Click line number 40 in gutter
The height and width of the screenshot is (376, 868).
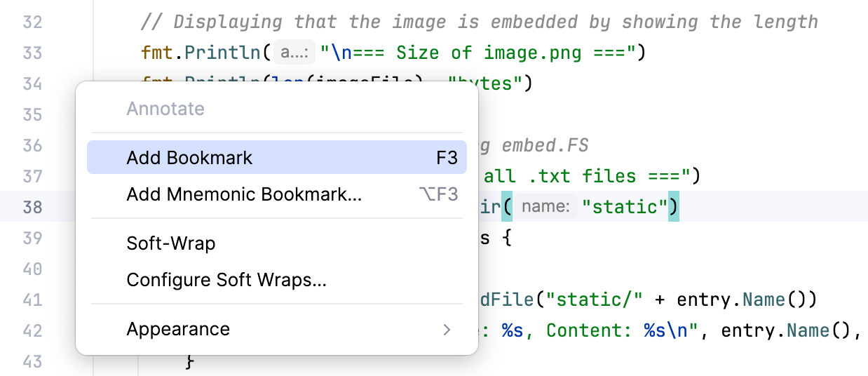coord(33,269)
